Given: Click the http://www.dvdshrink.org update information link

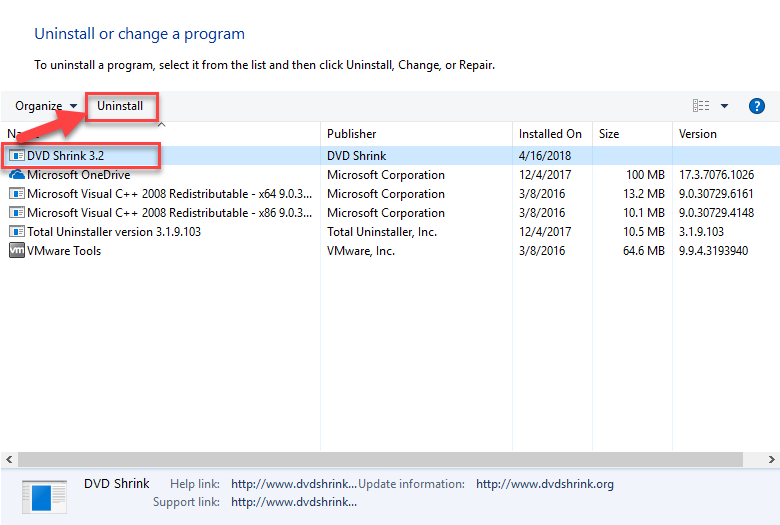Looking at the screenshot, I should 545,484.
